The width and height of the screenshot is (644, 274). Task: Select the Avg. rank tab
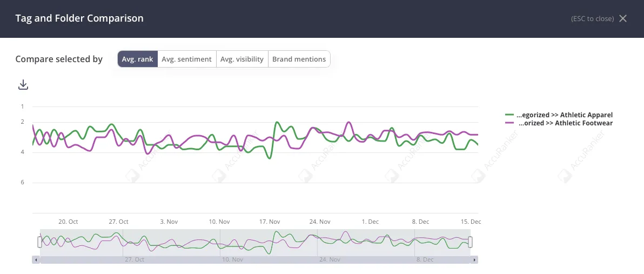[138, 59]
